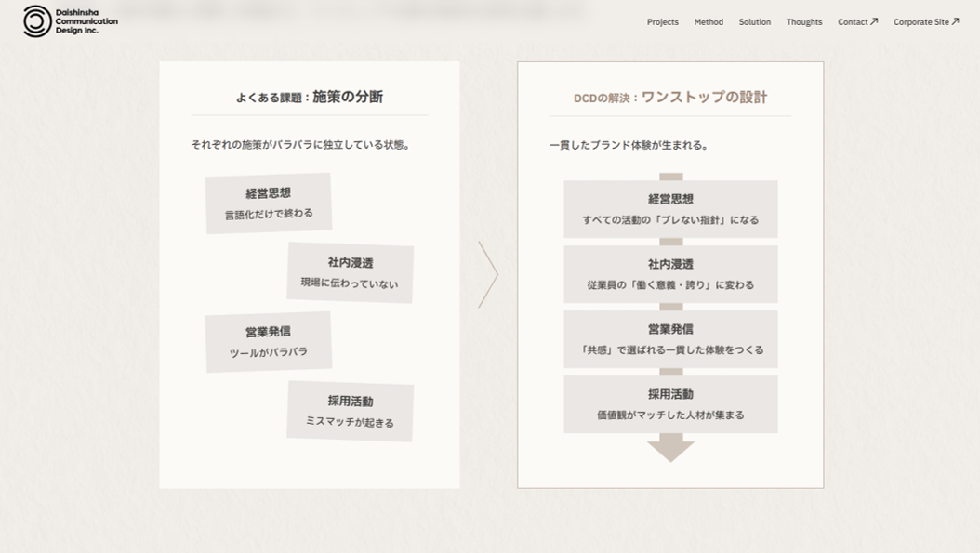
Task: Click the 営業発信 共感 block on the right
Action: 670,339
